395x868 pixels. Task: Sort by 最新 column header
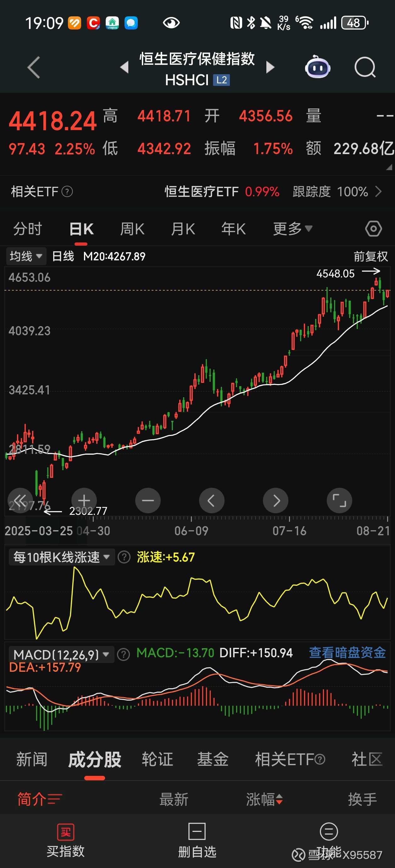click(x=174, y=799)
